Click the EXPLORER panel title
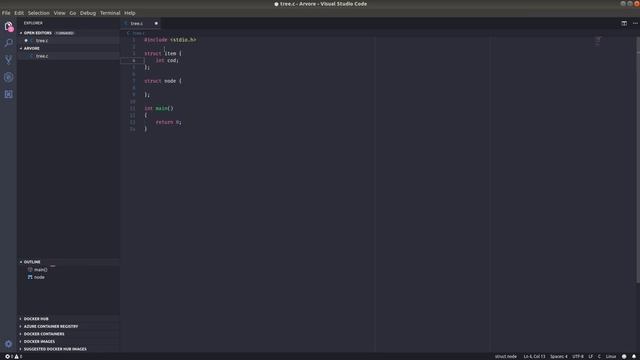640x360 pixels. click(33, 23)
